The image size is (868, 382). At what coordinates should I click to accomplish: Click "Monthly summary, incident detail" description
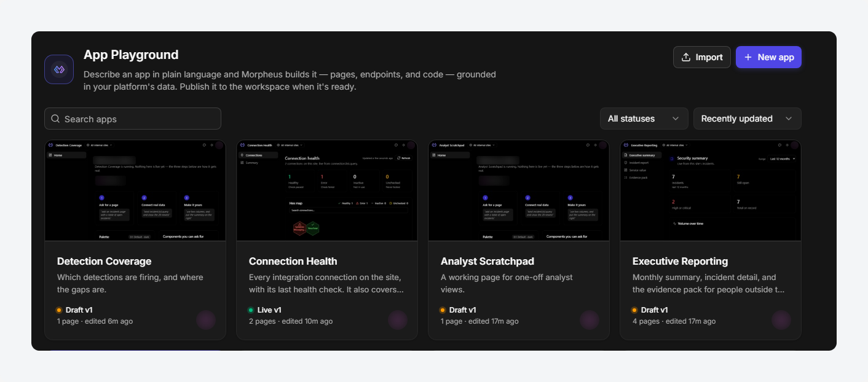click(709, 283)
